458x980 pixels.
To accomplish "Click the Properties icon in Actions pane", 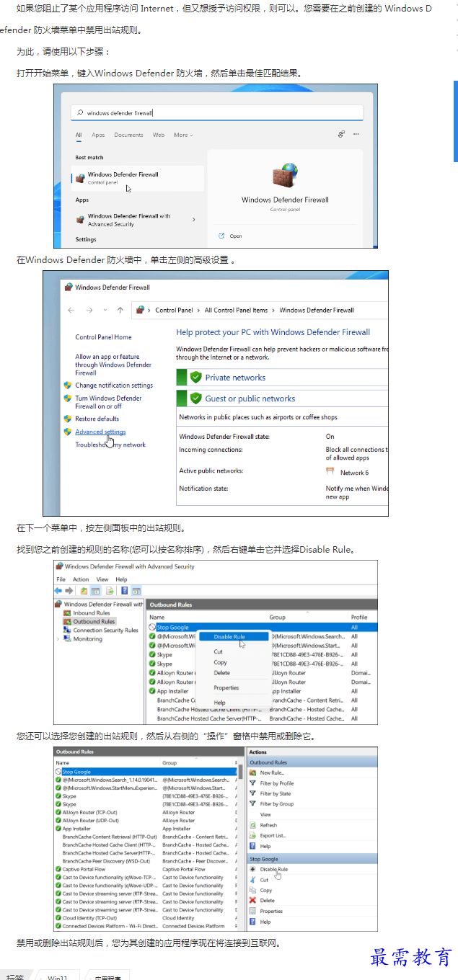I will click(x=252, y=911).
